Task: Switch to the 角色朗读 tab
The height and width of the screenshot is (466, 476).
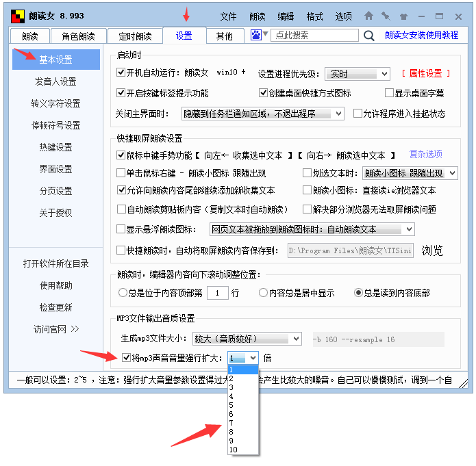Action: (78, 36)
